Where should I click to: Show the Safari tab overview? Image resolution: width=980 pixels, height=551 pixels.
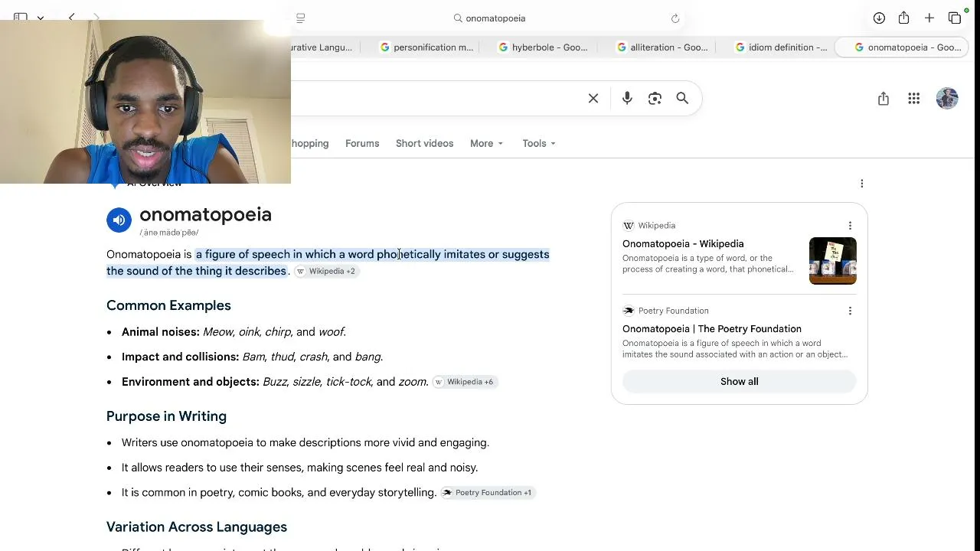pyautogui.click(x=955, y=18)
